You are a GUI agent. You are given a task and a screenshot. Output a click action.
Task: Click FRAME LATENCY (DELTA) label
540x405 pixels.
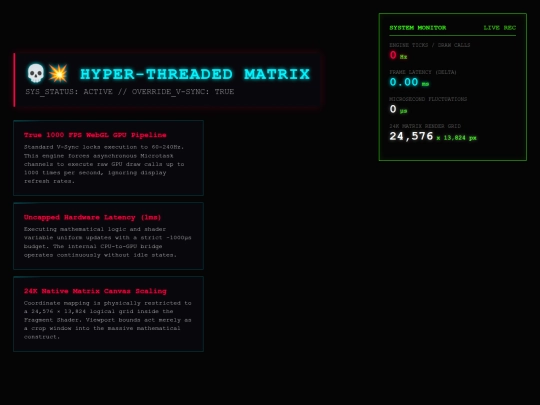click(x=423, y=72)
